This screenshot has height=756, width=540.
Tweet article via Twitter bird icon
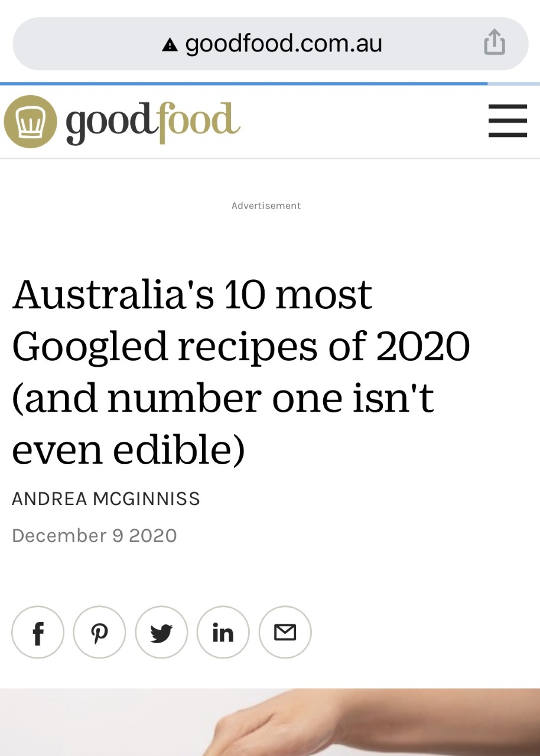click(x=161, y=633)
